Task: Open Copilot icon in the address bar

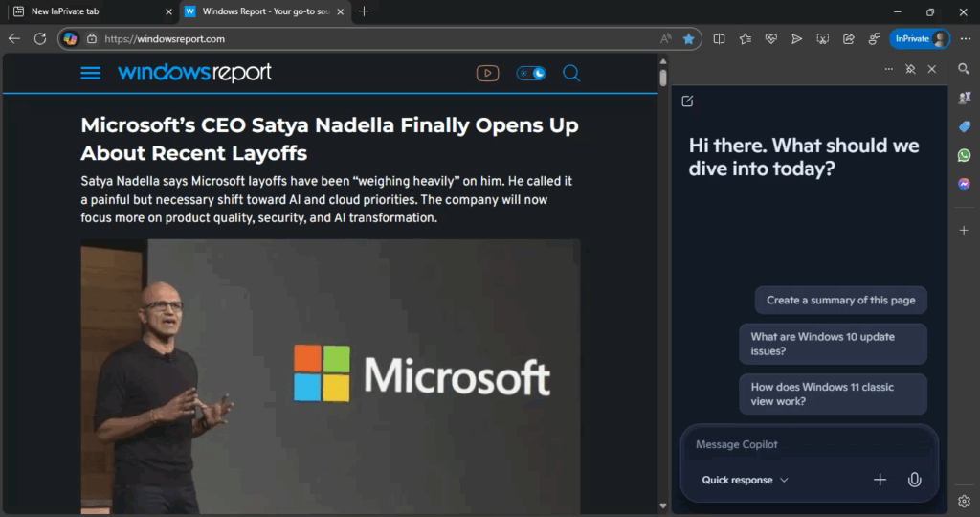Action: click(x=70, y=38)
